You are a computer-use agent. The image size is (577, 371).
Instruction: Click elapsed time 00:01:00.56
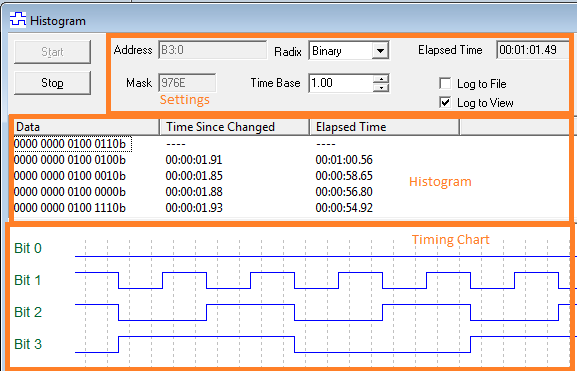[344, 160]
